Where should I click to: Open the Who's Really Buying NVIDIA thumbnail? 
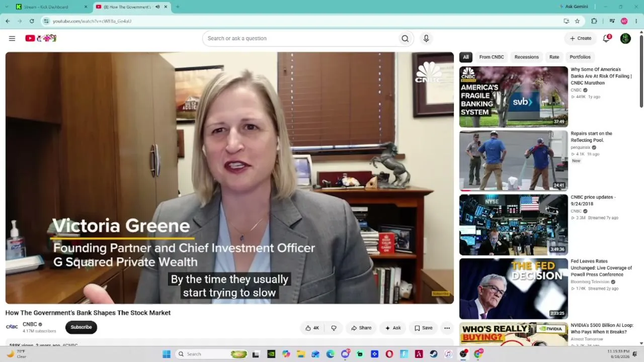coord(514,334)
